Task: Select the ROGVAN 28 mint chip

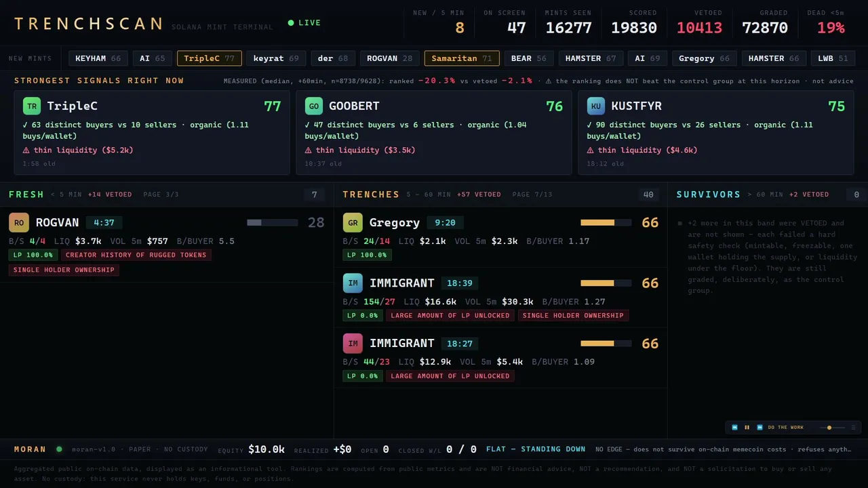Action: (x=390, y=58)
